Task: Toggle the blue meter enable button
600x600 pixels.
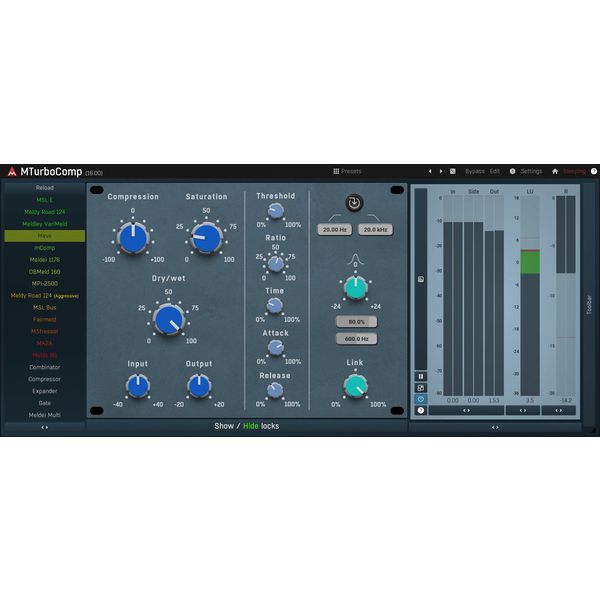Action: [421, 399]
